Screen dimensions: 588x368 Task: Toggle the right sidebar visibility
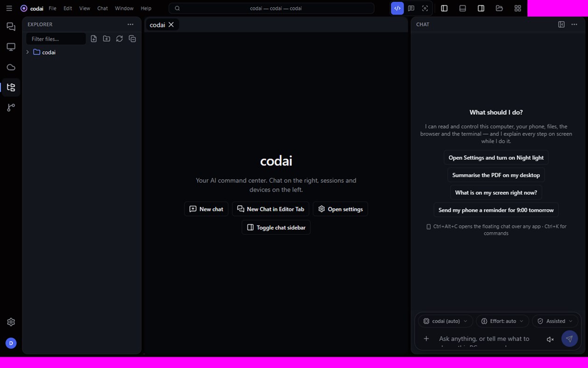click(x=481, y=8)
